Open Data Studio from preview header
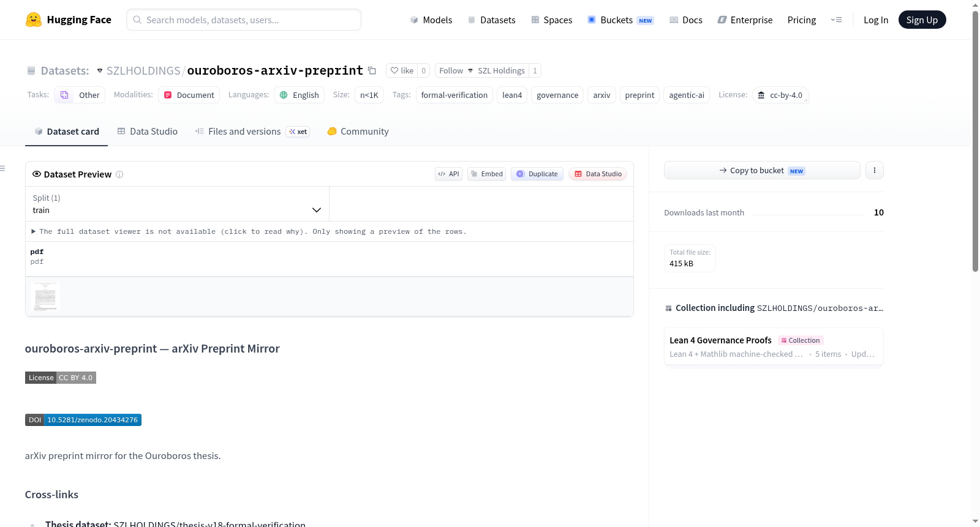This screenshot has width=980, height=527. tap(598, 174)
